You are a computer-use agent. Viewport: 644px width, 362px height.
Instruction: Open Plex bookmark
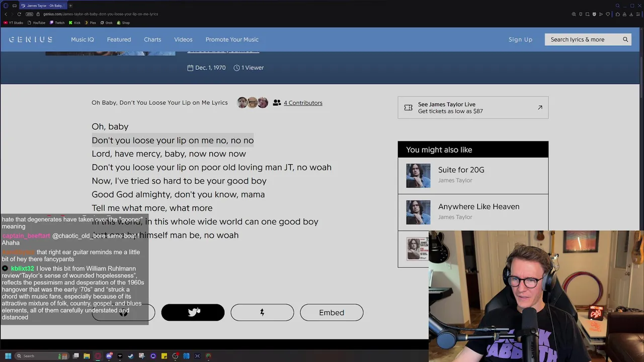90,23
